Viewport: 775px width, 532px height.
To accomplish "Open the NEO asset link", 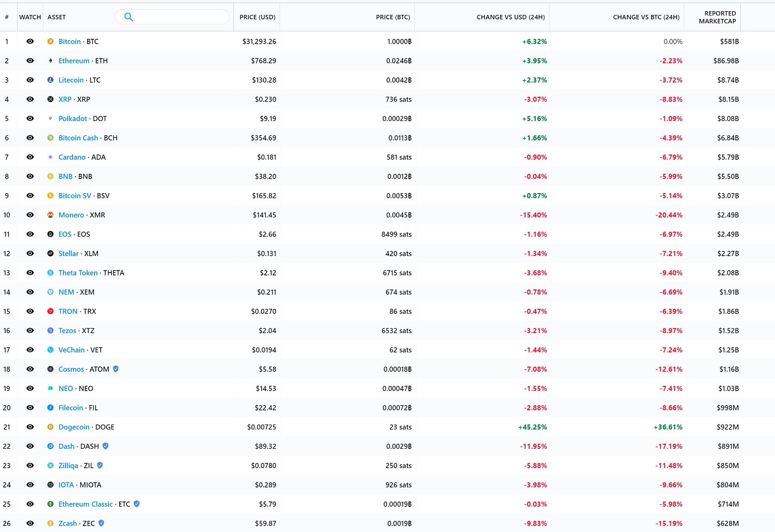I will coord(66,388).
